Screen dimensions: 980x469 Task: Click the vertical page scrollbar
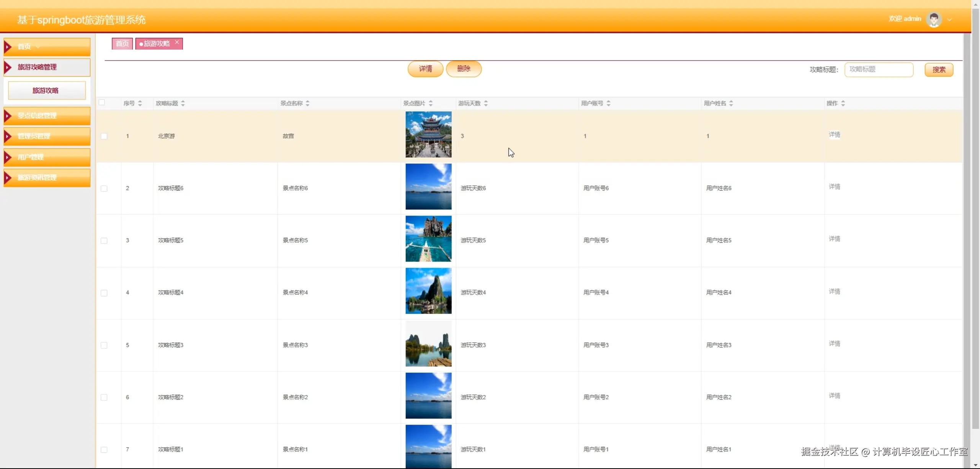pyautogui.click(x=975, y=230)
